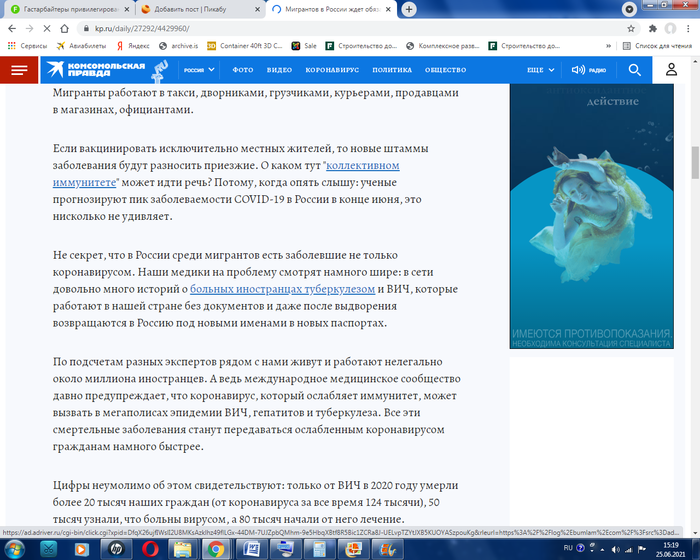700x560 pixels.
Task: Open the Container 40ft 3D bookmark
Action: pyautogui.click(x=245, y=46)
